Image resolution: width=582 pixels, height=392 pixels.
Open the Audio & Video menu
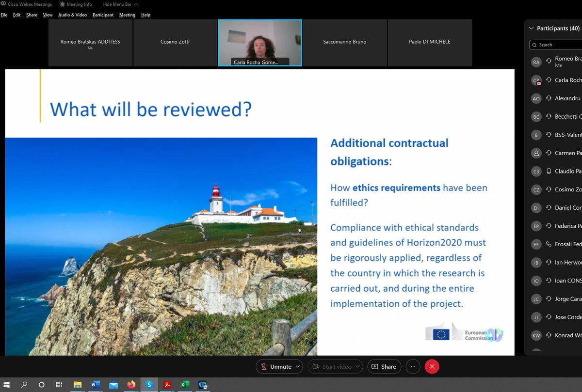pyautogui.click(x=72, y=15)
